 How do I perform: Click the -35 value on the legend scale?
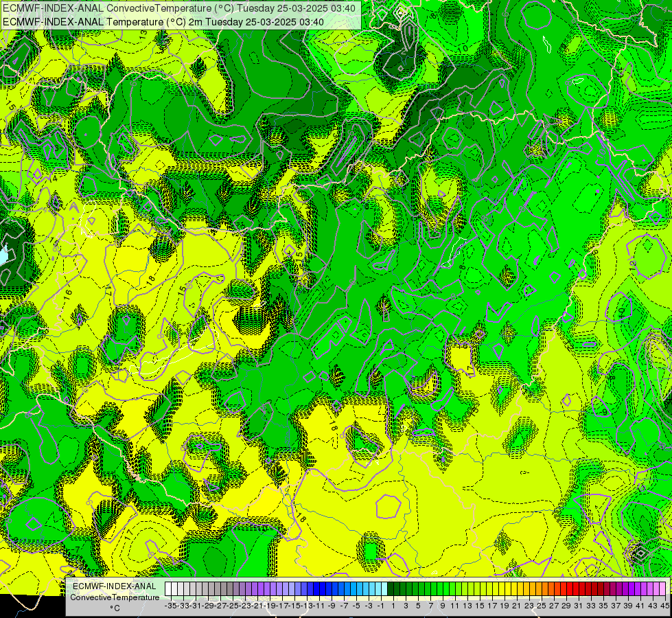click(170, 606)
